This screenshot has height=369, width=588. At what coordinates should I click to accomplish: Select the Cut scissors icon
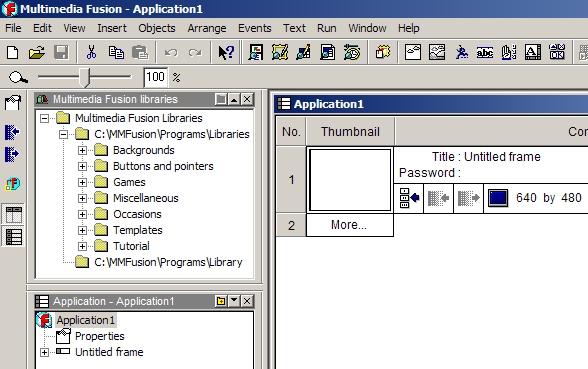[x=91, y=52]
